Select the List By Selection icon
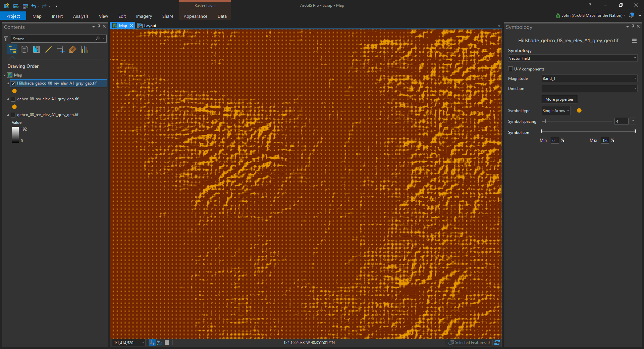The width and height of the screenshot is (644, 349). 37,50
